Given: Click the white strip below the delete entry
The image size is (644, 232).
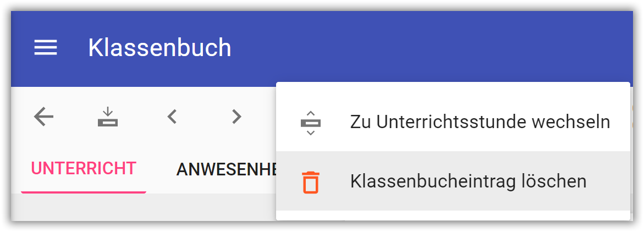Looking at the screenshot, I should 452,215.
